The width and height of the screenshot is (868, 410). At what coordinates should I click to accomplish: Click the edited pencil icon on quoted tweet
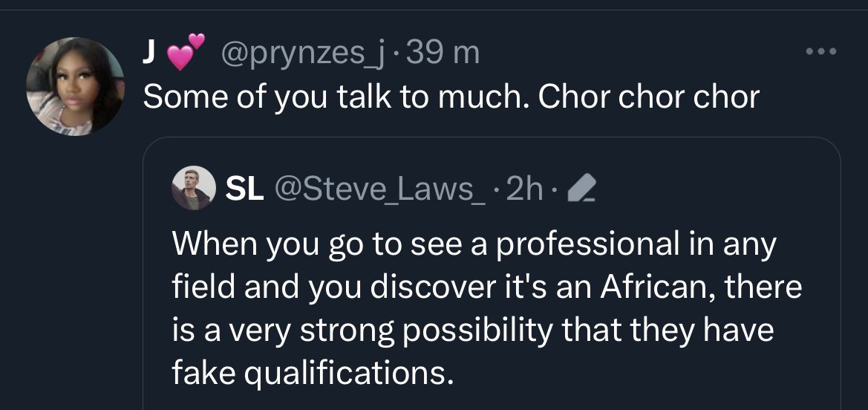pos(577,191)
